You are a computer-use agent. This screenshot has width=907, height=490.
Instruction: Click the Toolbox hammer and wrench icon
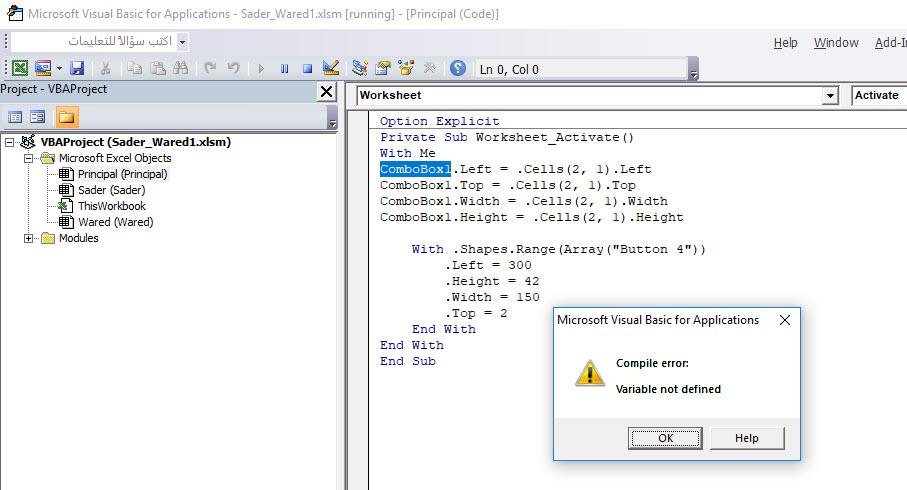pyautogui.click(x=429, y=68)
